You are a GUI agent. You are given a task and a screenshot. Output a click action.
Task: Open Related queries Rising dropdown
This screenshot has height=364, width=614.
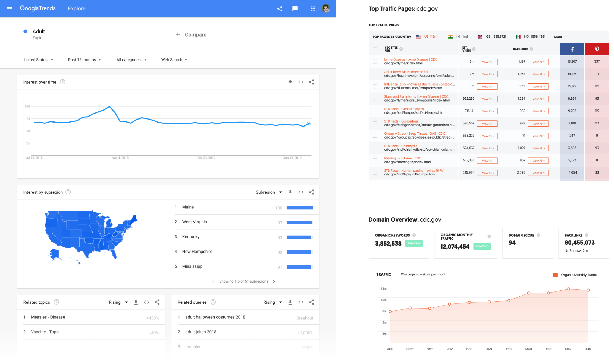pyautogui.click(x=272, y=302)
